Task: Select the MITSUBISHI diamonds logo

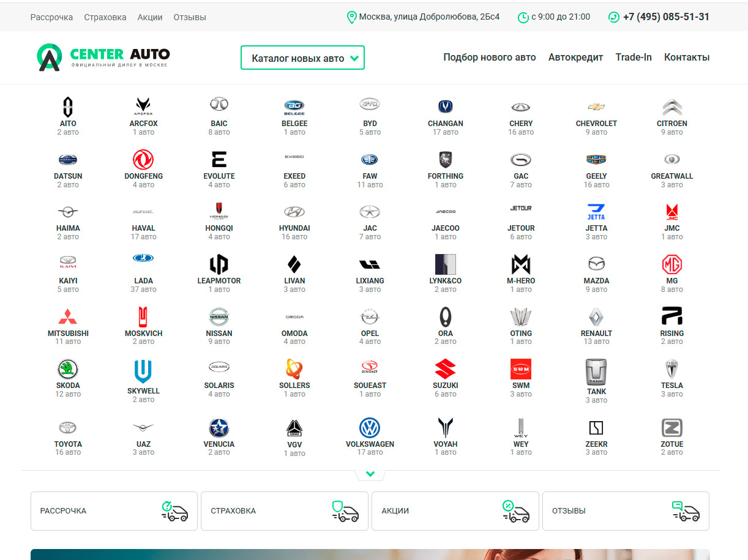Action: coord(68,316)
